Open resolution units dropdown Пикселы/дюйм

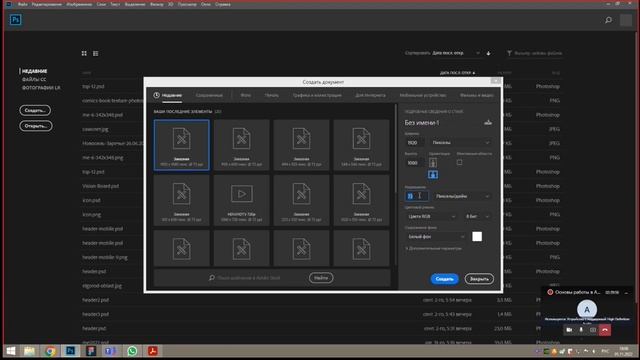(x=462, y=196)
